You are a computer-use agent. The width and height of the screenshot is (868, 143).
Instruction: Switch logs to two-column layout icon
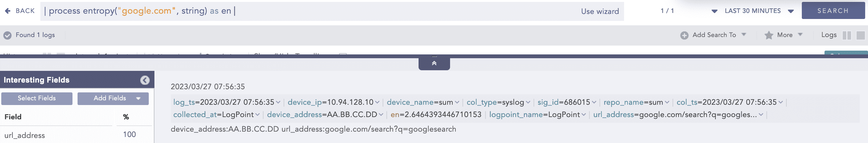[x=847, y=35]
